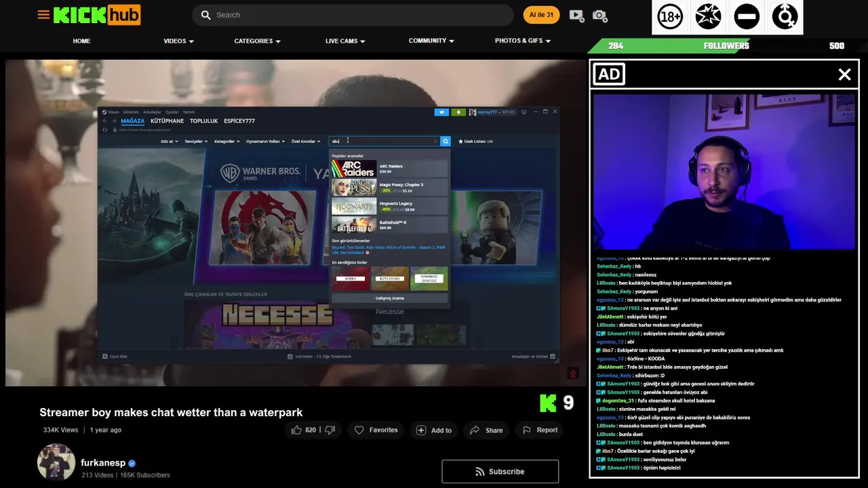
Task: Go to the HOME nav item
Action: (x=81, y=41)
